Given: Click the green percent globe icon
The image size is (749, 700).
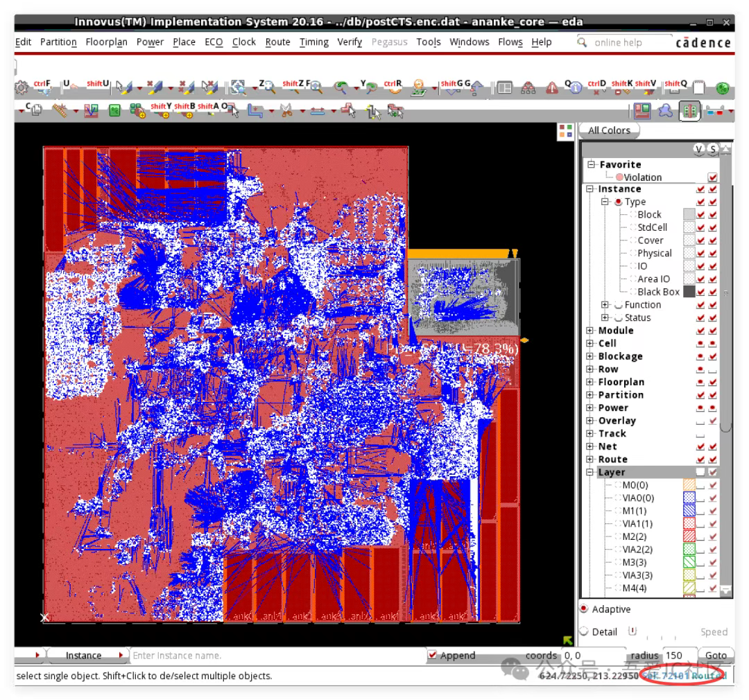Looking at the screenshot, I should (x=722, y=88).
